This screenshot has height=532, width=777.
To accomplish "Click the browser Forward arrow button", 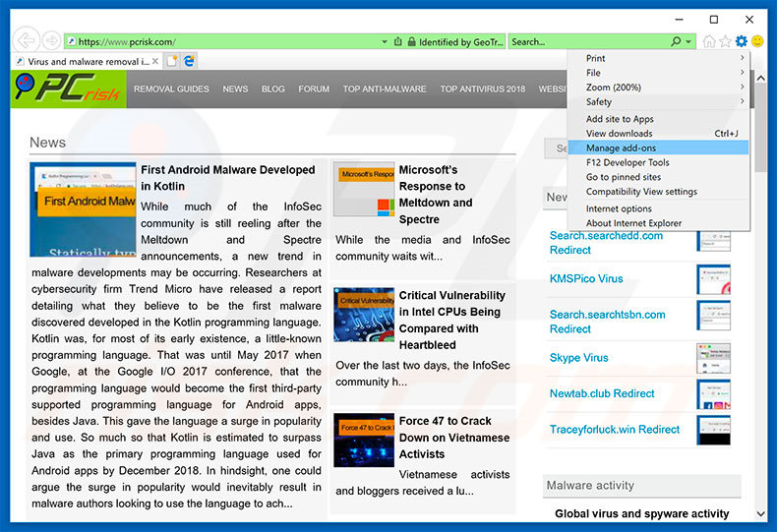I will pyautogui.click(x=51, y=41).
